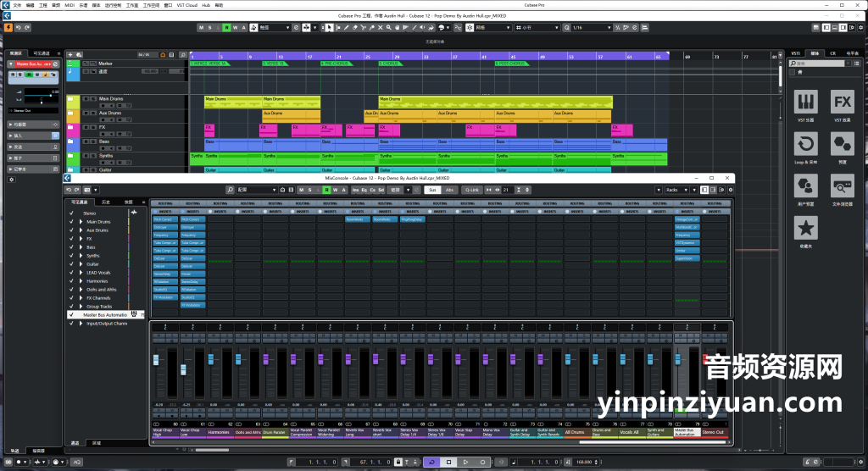The width and height of the screenshot is (868, 471).
Task: Toggle visibility checkbox for LEAD Vocals channel
Action: [72, 272]
